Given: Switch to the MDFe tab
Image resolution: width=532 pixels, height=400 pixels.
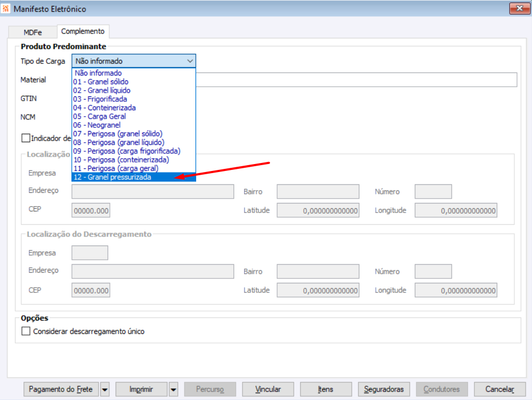Looking at the screenshot, I should tap(33, 32).
